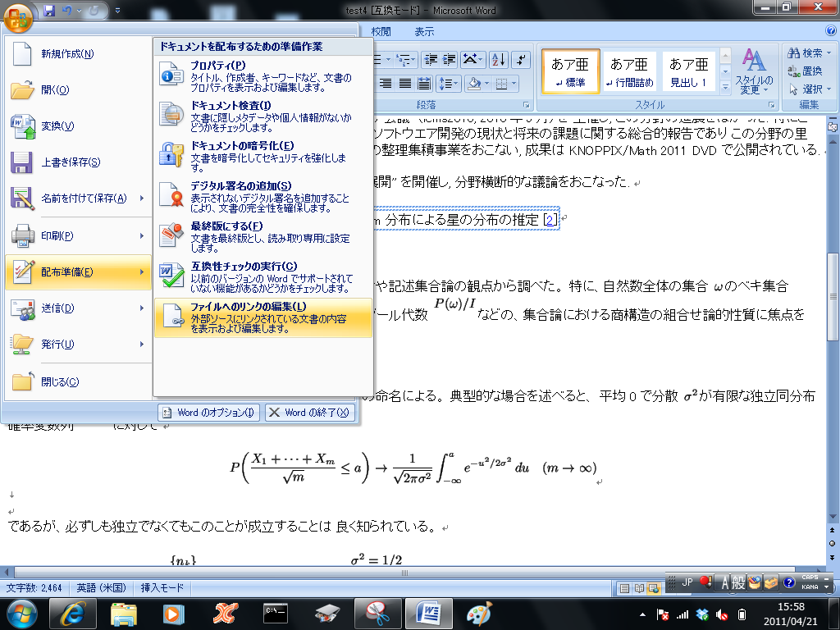Toggle justify paragraph button
This screenshot has width=840, height=630.
(x=405, y=83)
